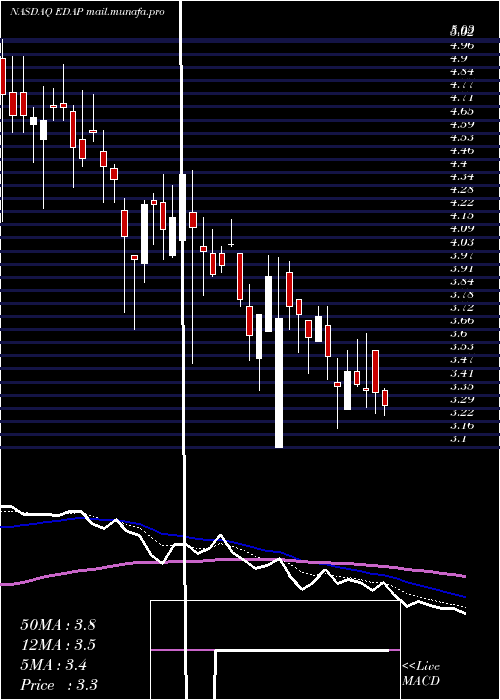This screenshot has width=500, height=700.
Task: Select the 'Price : 3.3' readout
Action: (x=59, y=684)
